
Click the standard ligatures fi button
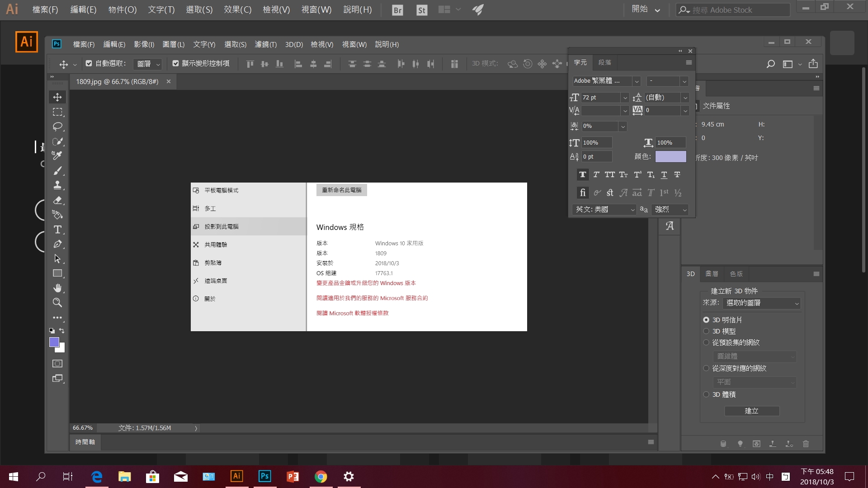(x=583, y=193)
